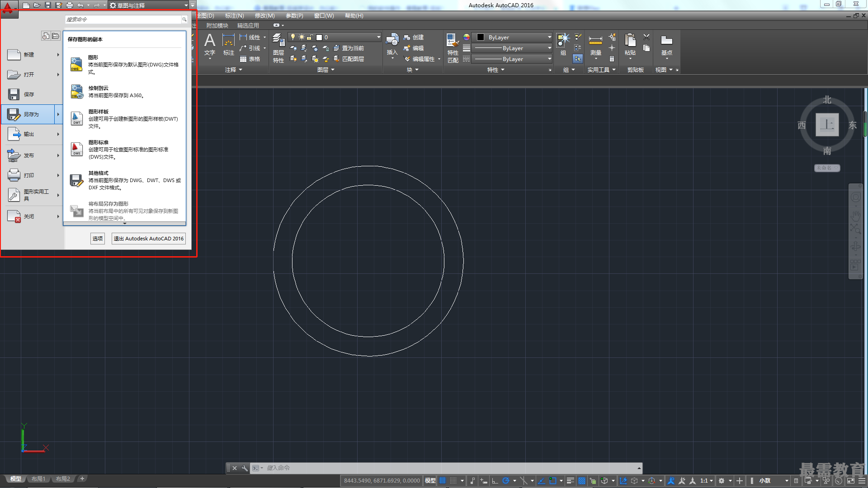This screenshot has height=488, width=868.
Task: Open the linetype ByLayer dropdown
Action: tap(512, 59)
